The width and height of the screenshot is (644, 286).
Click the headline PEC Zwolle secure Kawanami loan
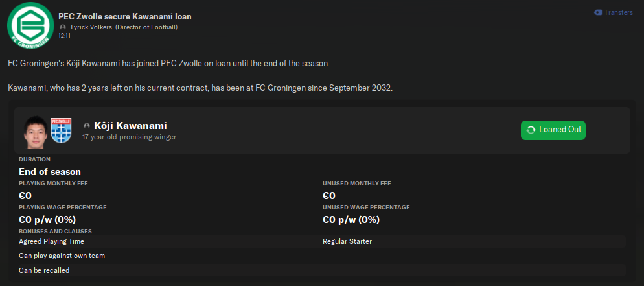click(124, 16)
